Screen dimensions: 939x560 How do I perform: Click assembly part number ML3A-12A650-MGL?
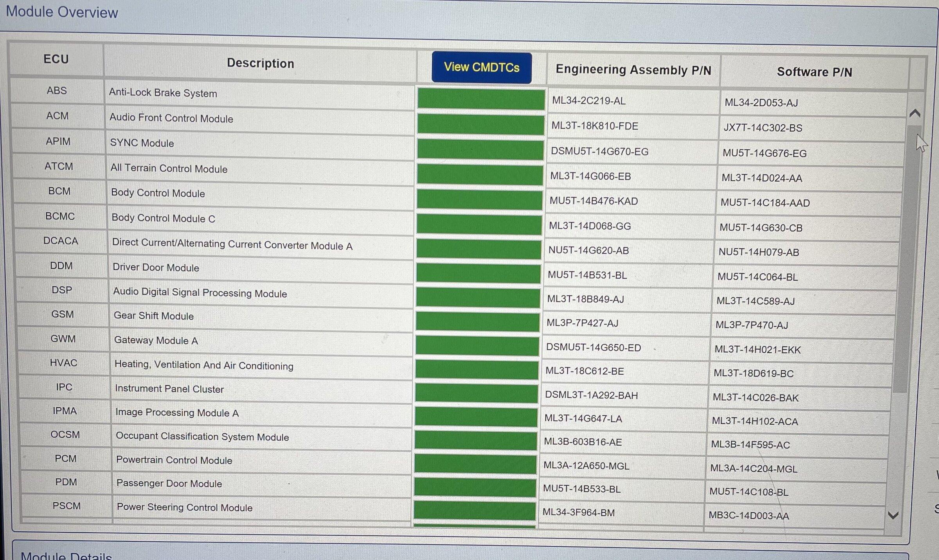[x=586, y=466]
